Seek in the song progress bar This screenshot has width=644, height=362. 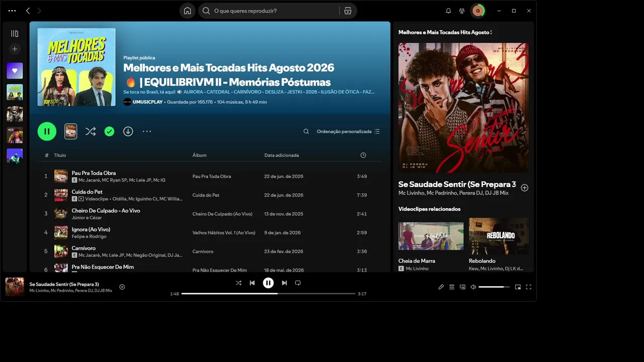[x=268, y=294]
